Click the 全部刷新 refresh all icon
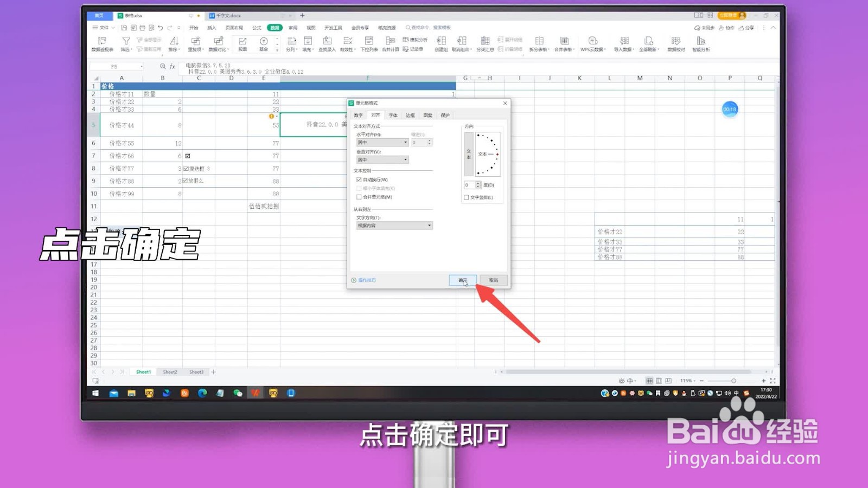This screenshot has height=488, width=868. [x=649, y=41]
